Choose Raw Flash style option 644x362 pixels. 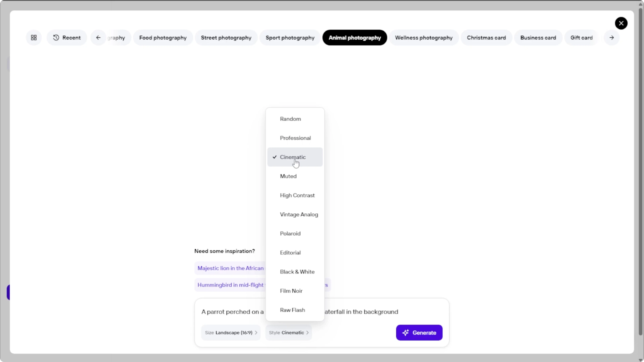point(295,310)
